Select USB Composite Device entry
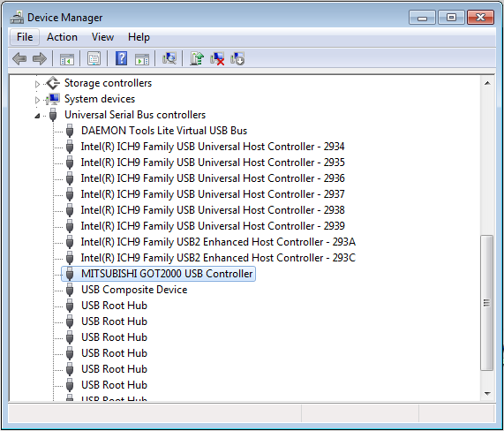Viewport: 504px width, 431px height. tap(134, 290)
